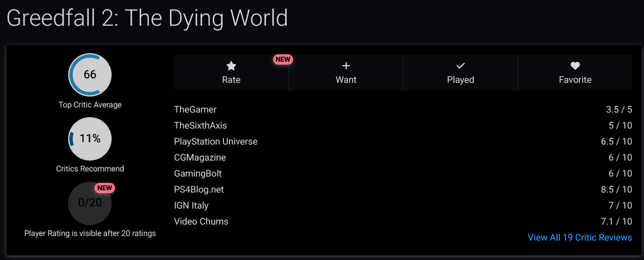
Task: Click the Rate button label
Action: (x=231, y=79)
